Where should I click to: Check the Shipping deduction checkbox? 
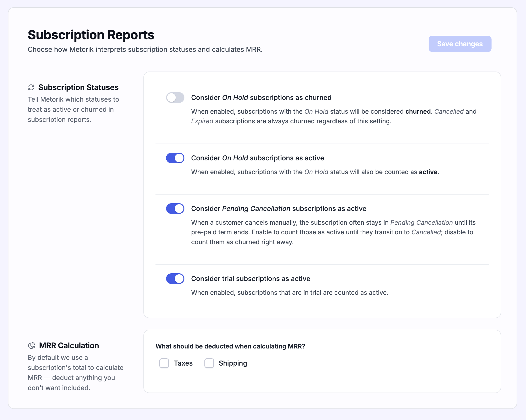[x=209, y=363]
